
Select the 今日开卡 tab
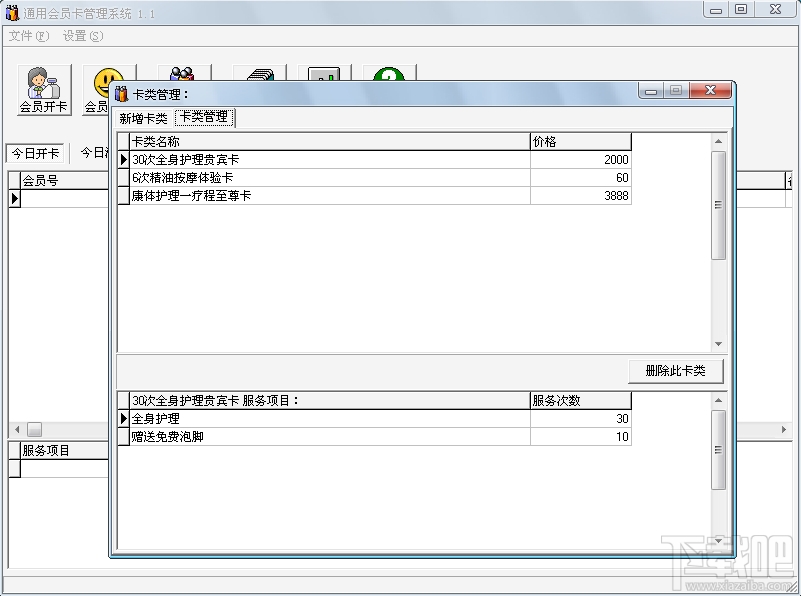tap(34, 153)
